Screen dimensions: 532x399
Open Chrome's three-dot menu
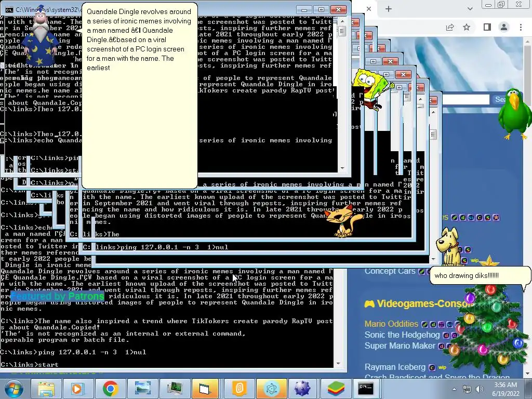[521, 27]
